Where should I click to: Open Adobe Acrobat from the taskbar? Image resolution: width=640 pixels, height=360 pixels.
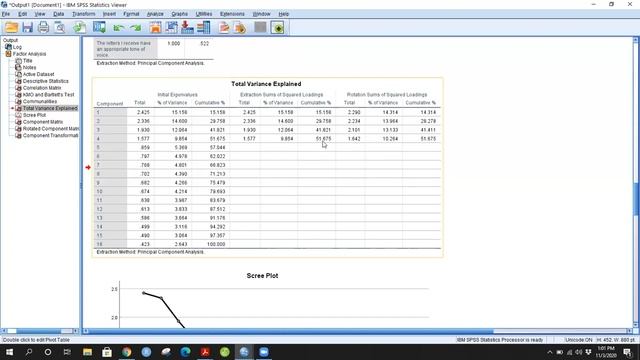click(205, 352)
